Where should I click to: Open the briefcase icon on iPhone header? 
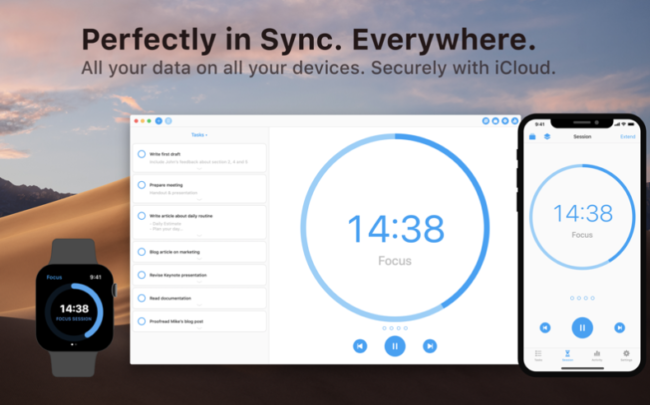pos(533,136)
